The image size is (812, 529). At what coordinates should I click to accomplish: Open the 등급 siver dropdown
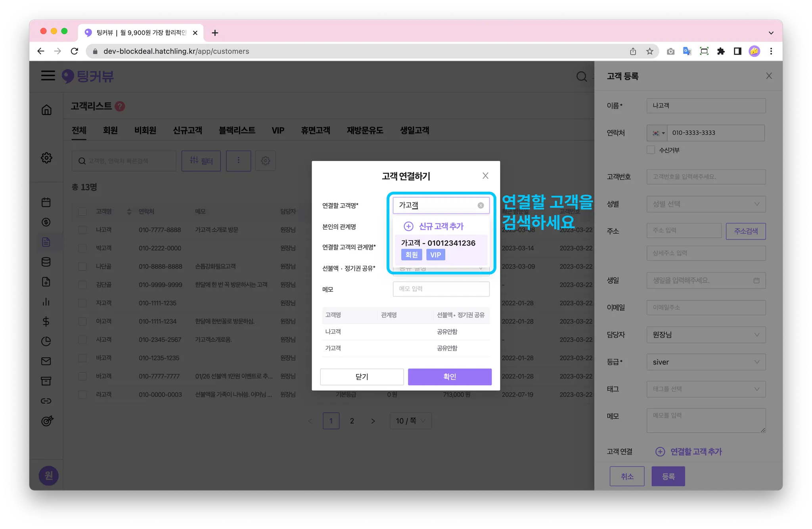(x=706, y=362)
